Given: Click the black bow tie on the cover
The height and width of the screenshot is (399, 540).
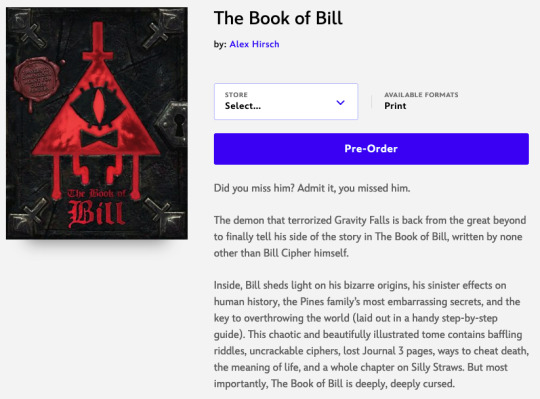Looking at the screenshot, I should point(99,139).
